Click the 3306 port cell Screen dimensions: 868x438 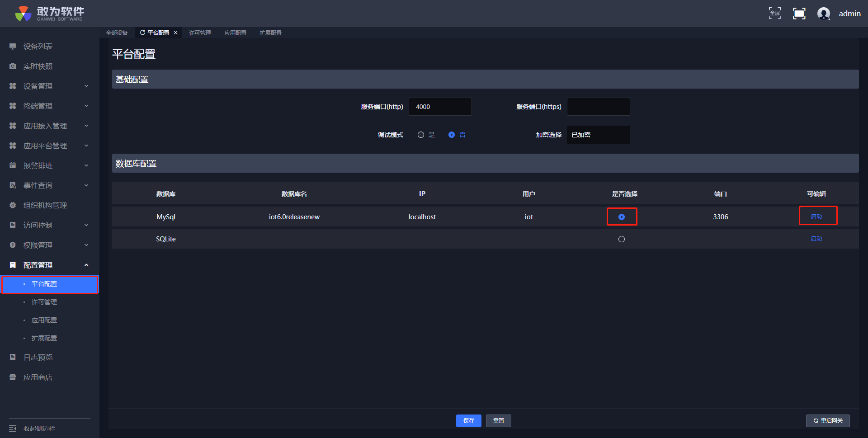pyautogui.click(x=721, y=217)
